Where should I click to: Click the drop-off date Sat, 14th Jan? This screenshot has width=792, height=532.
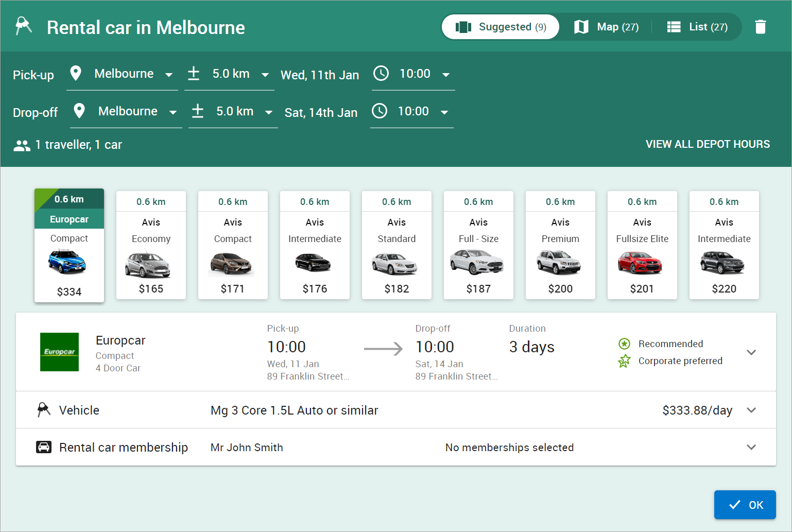pyautogui.click(x=321, y=113)
